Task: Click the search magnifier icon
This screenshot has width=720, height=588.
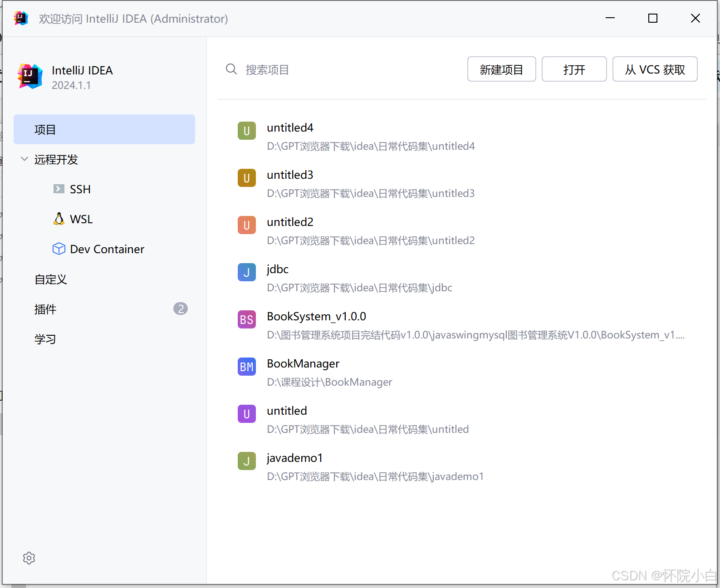Action: click(x=231, y=69)
